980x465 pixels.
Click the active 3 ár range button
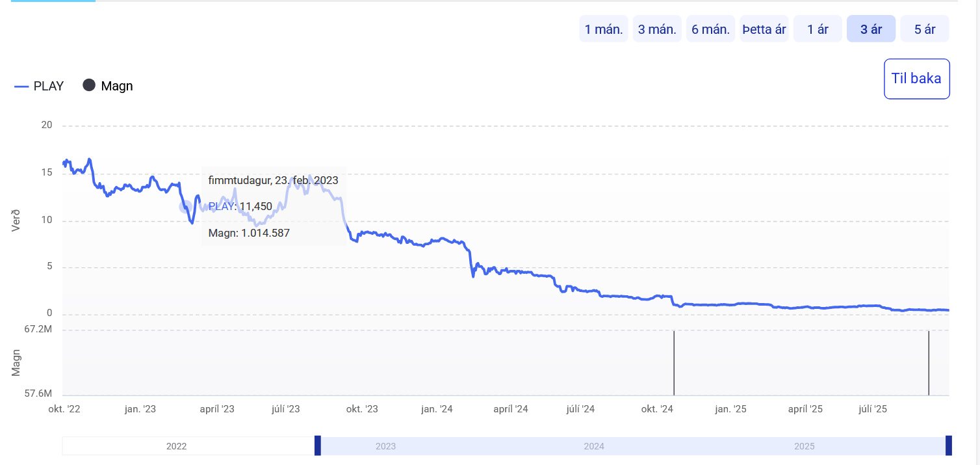tap(871, 29)
